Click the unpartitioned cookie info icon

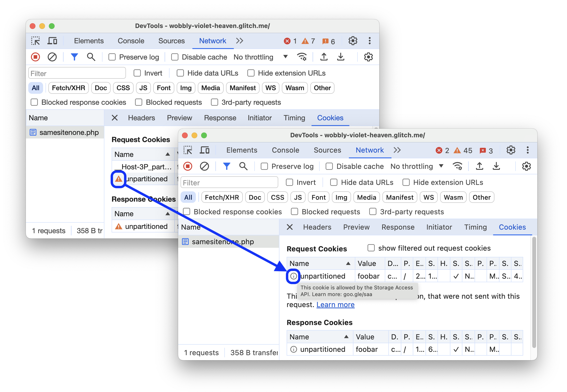pos(293,276)
